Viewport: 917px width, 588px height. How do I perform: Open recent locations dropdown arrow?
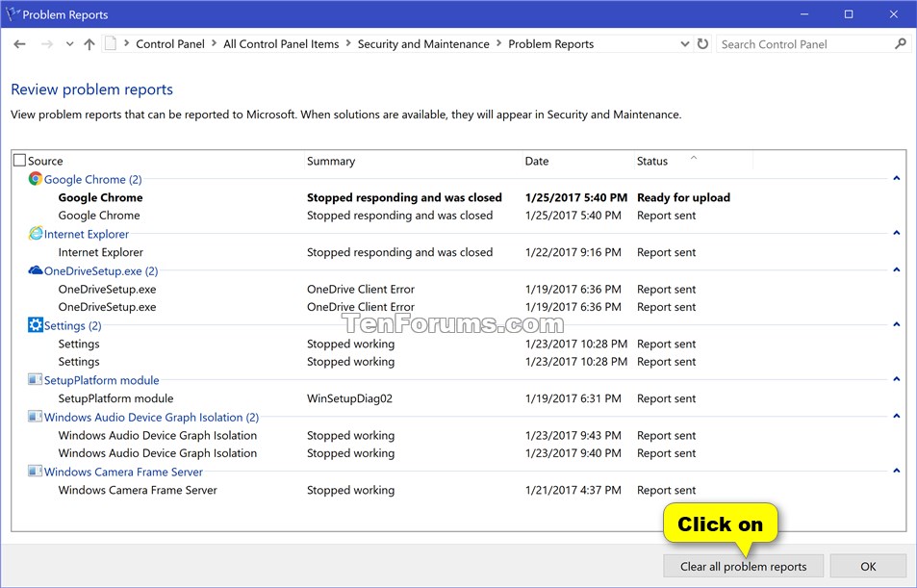[69, 44]
